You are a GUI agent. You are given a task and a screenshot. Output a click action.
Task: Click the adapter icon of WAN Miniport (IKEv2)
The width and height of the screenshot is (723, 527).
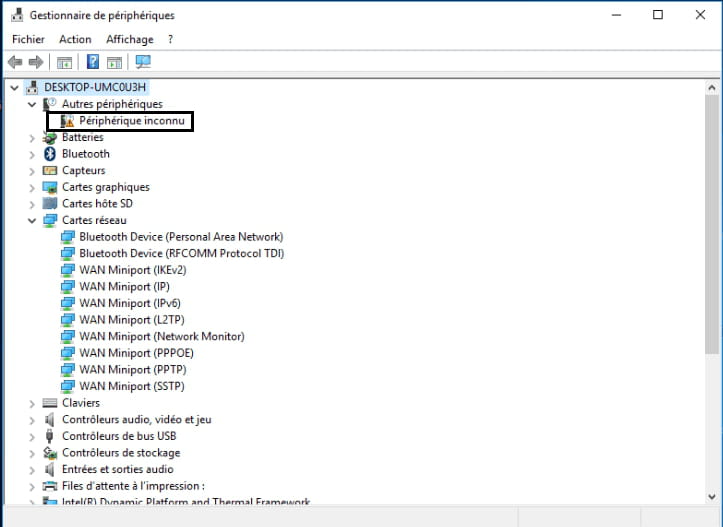coord(68,270)
